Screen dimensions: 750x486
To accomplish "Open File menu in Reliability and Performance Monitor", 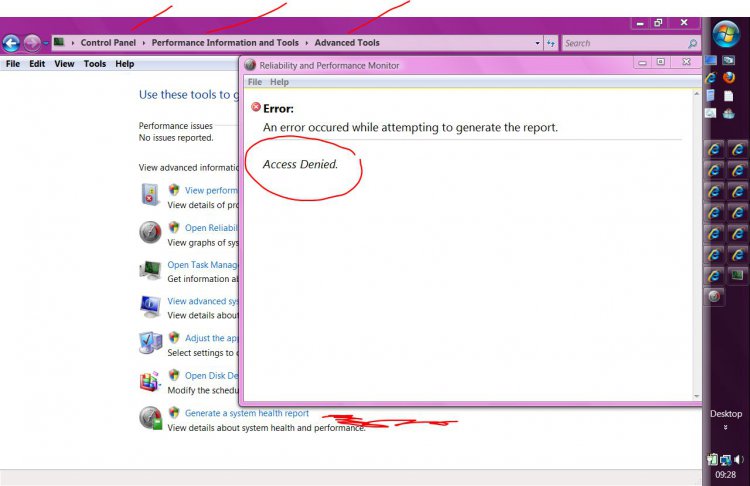I will click(x=255, y=82).
